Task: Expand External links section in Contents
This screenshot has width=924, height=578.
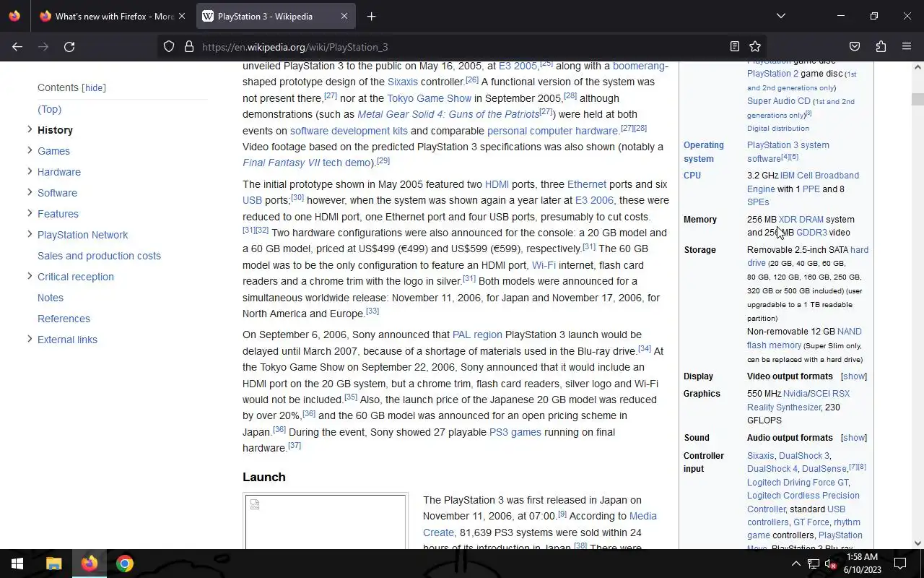Action: pyautogui.click(x=30, y=339)
